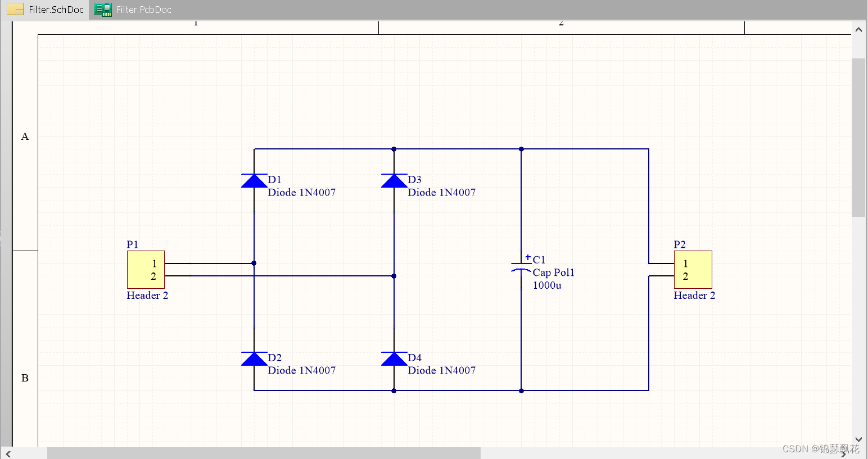868x459 pixels.
Task: Click the '1000u' capacitor value
Action: (x=547, y=285)
